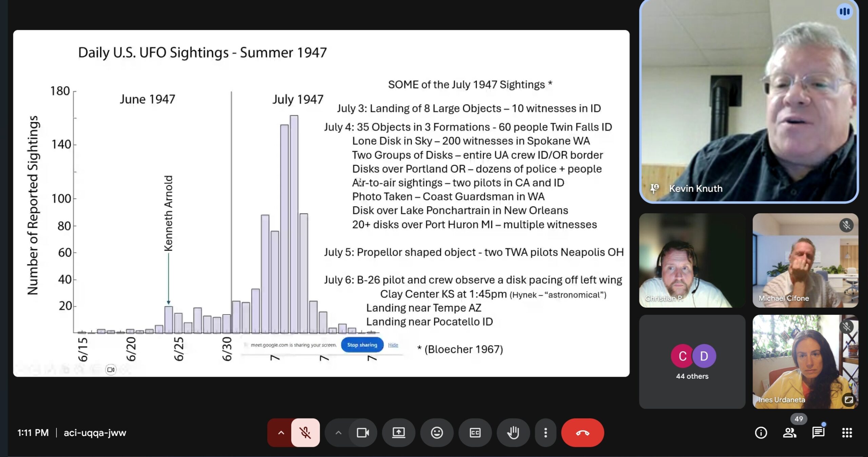This screenshot has width=868, height=457.
Task: Open meeting details info icon
Action: [761, 433]
